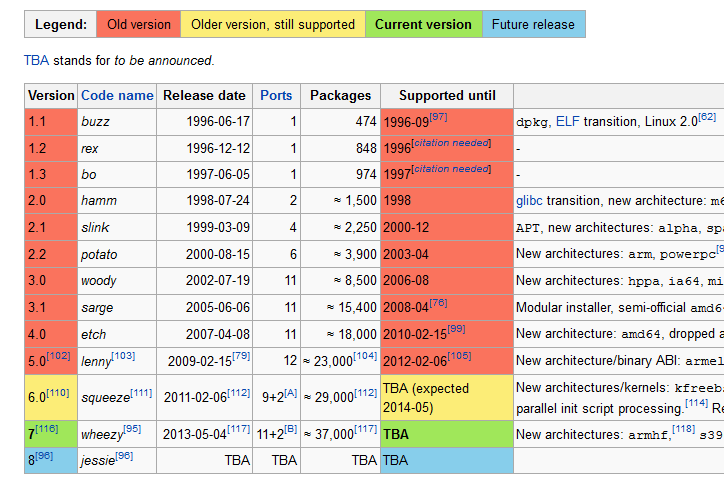724x486 pixels.
Task: Click the Ports column header link
Action: point(276,96)
